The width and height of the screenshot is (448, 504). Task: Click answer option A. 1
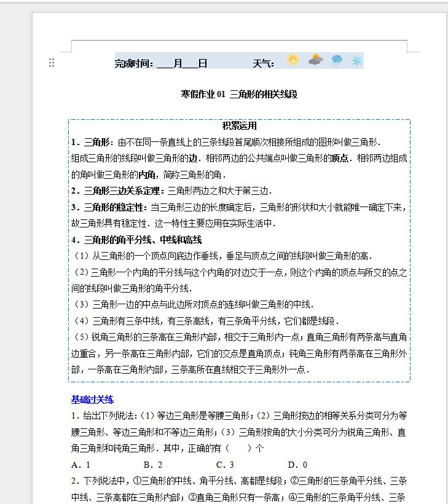[81, 465]
